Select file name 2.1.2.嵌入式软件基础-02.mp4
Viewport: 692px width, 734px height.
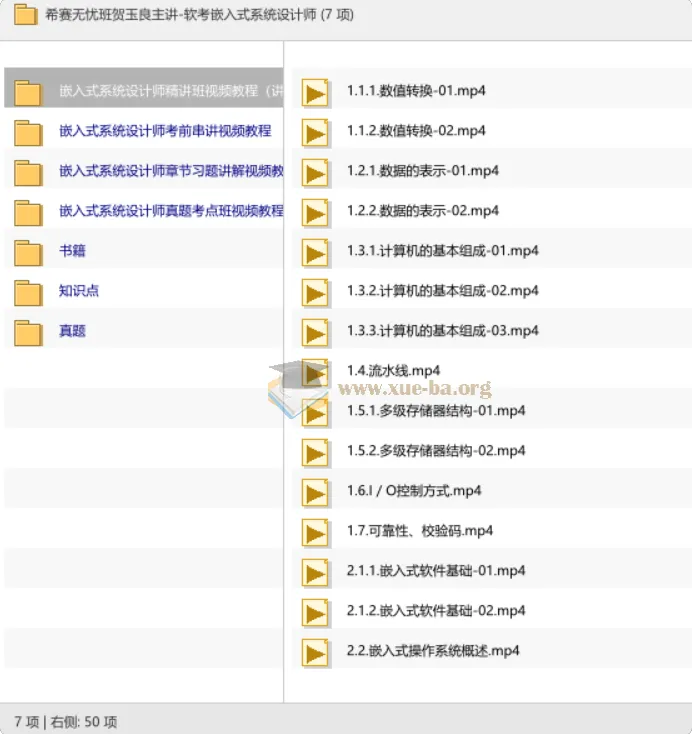point(436,611)
